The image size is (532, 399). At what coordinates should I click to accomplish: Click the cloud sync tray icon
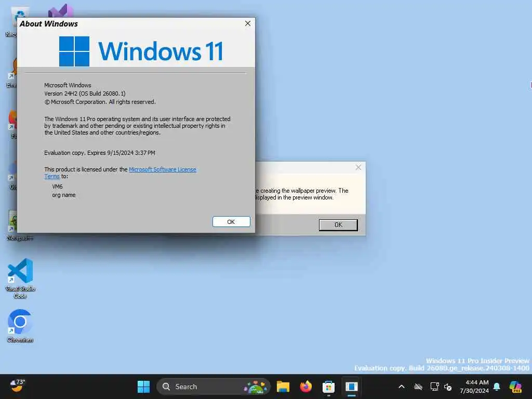point(418,387)
